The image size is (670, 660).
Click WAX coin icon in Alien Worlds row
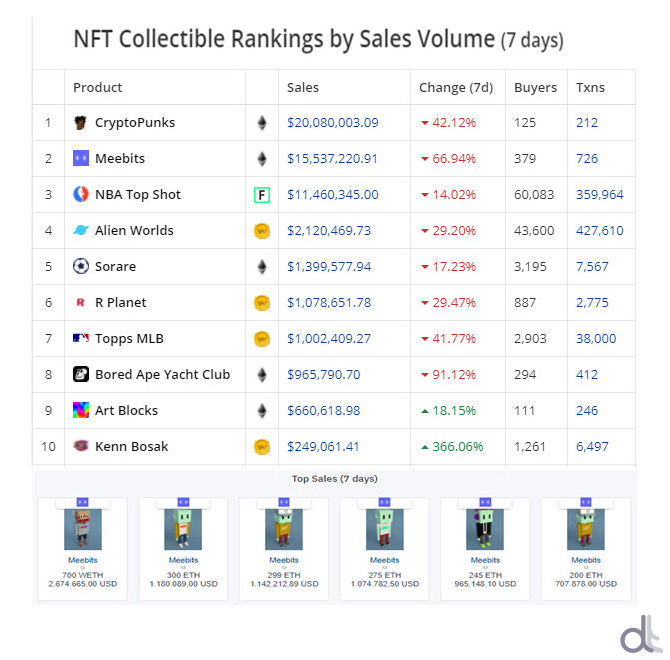(262, 231)
